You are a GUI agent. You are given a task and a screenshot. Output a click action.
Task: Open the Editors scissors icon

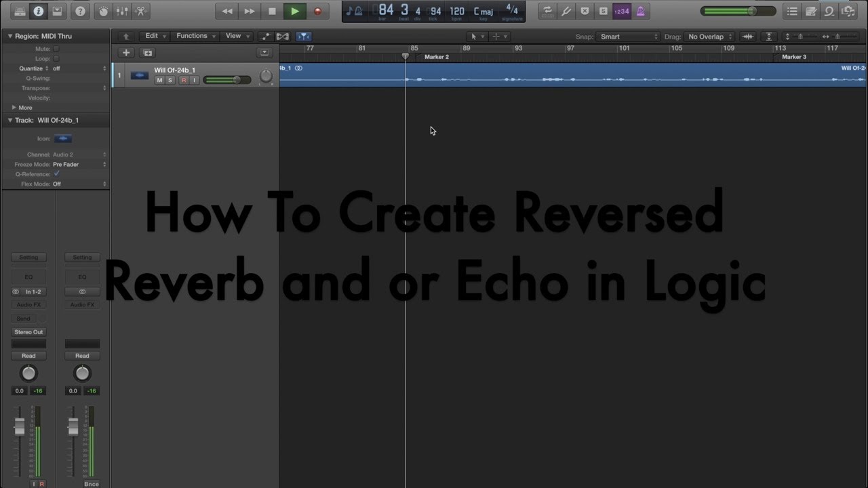(141, 11)
